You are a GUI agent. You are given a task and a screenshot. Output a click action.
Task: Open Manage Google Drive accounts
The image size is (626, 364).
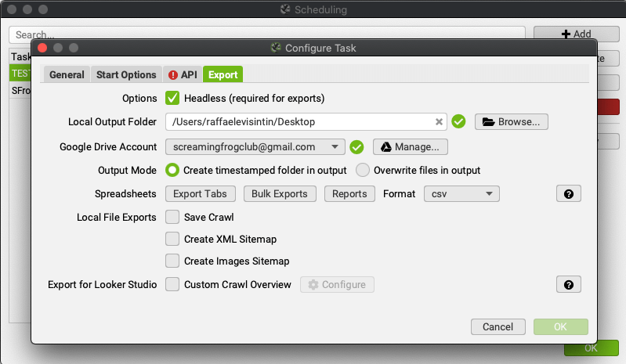[x=411, y=146]
